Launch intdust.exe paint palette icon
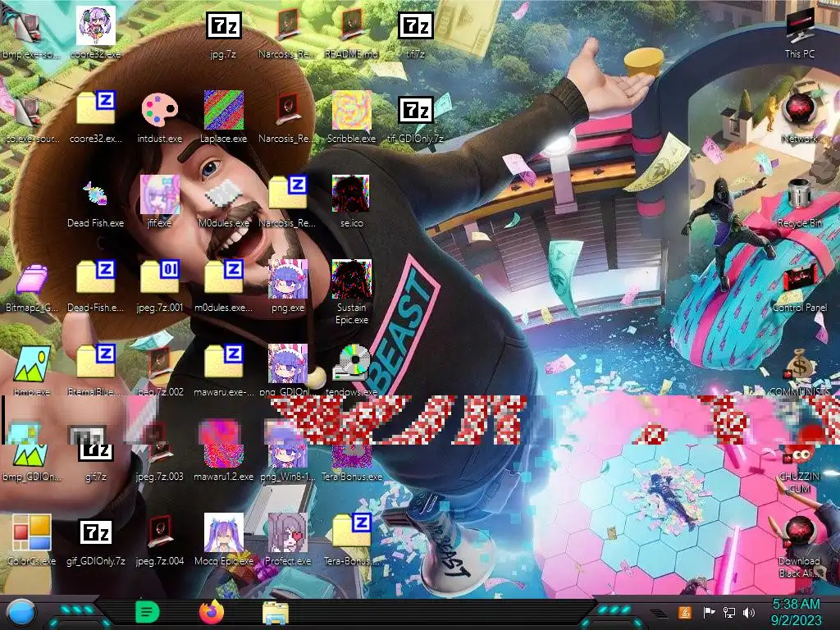The image size is (840, 630). point(160,111)
